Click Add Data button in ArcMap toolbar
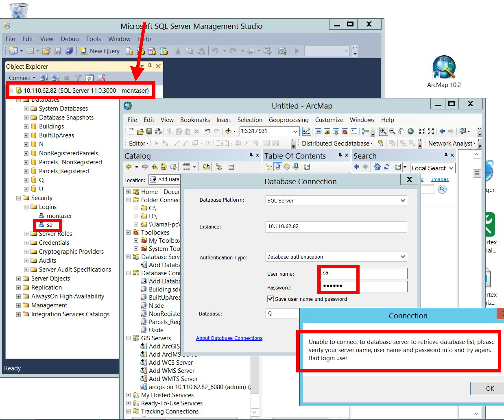 tap(228, 131)
